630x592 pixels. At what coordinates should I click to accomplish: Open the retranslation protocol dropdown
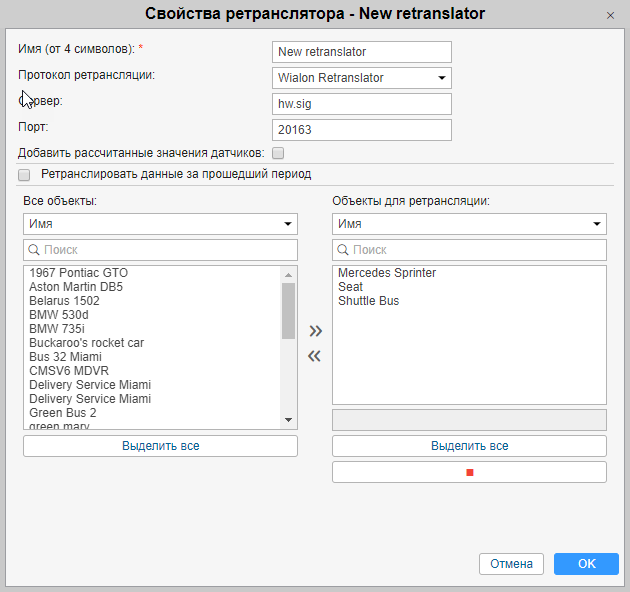point(361,78)
